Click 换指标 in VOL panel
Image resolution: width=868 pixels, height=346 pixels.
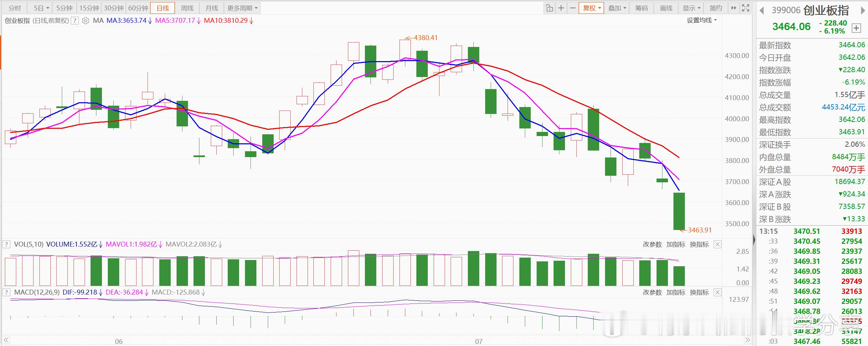pos(699,244)
